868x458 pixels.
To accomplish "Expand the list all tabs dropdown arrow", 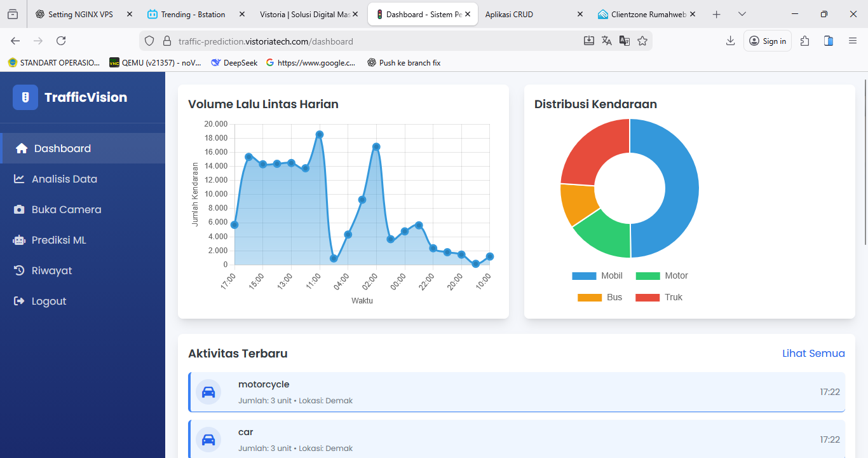I will click(742, 14).
